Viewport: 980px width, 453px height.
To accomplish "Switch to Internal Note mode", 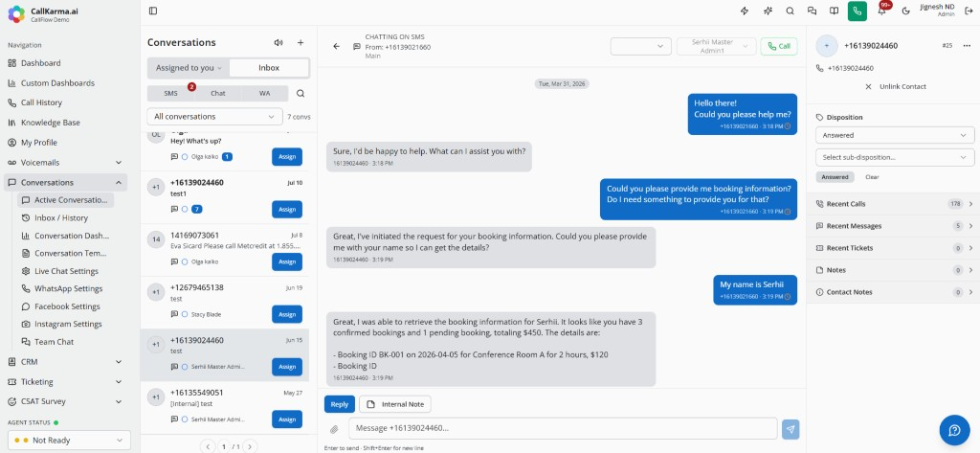I will (395, 404).
